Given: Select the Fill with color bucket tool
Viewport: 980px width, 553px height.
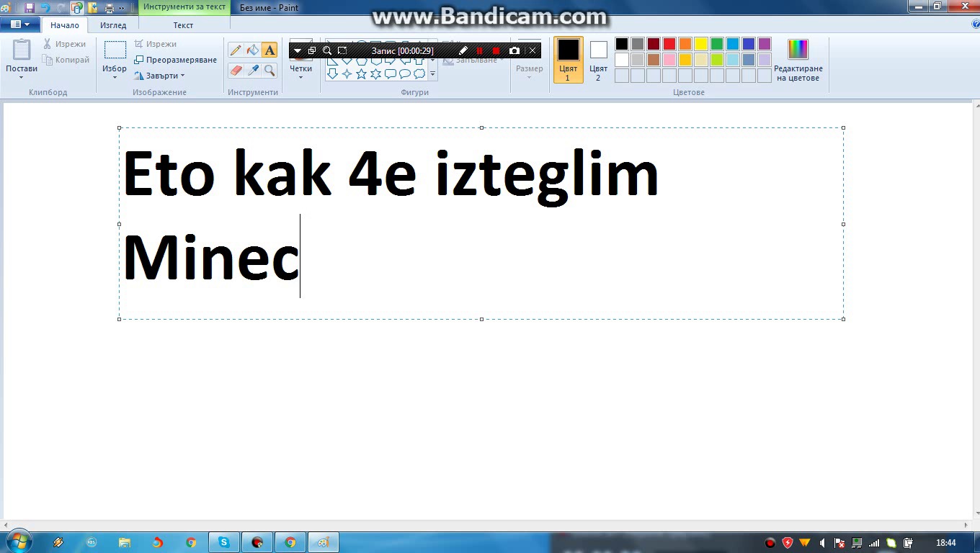Looking at the screenshot, I should 252,50.
